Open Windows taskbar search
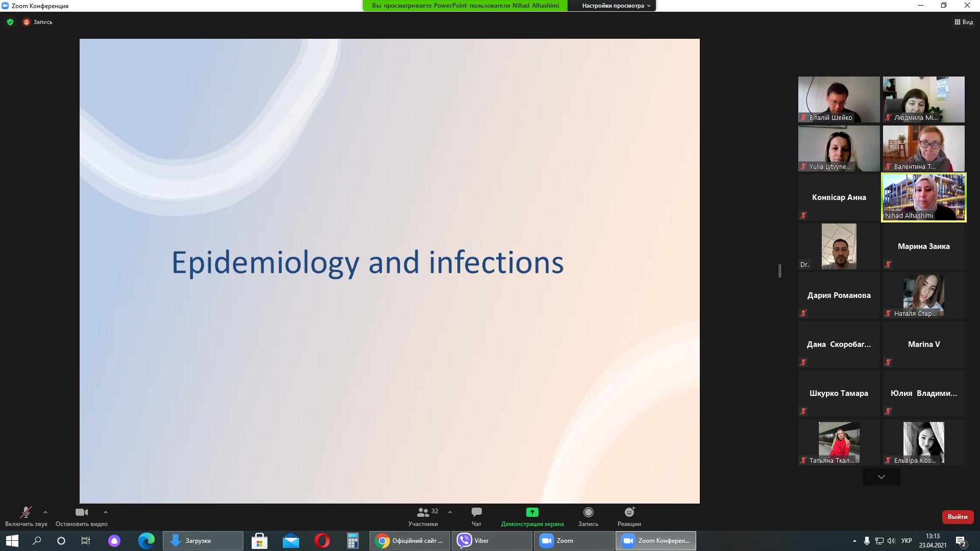980x551 pixels. point(37,541)
